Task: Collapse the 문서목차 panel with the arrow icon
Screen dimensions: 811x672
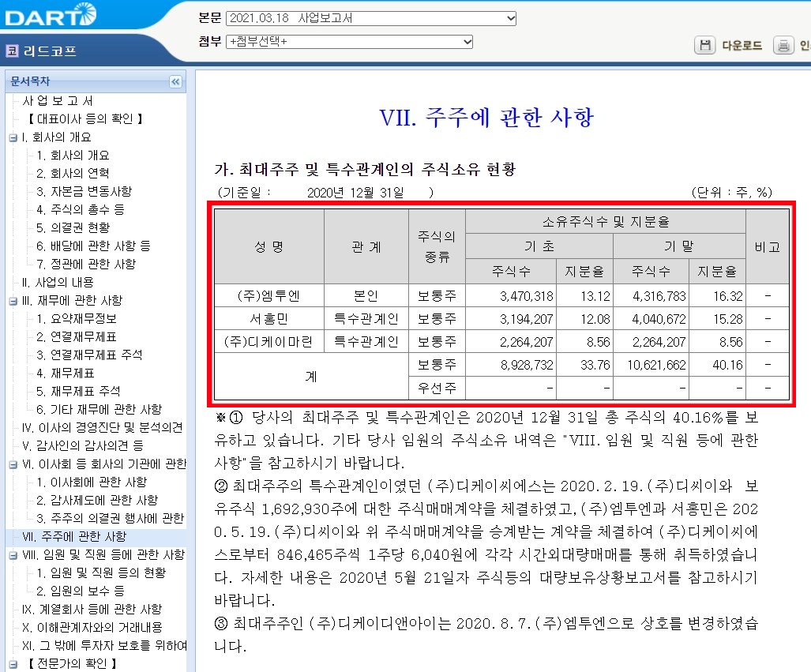Action: pyautogui.click(x=175, y=82)
